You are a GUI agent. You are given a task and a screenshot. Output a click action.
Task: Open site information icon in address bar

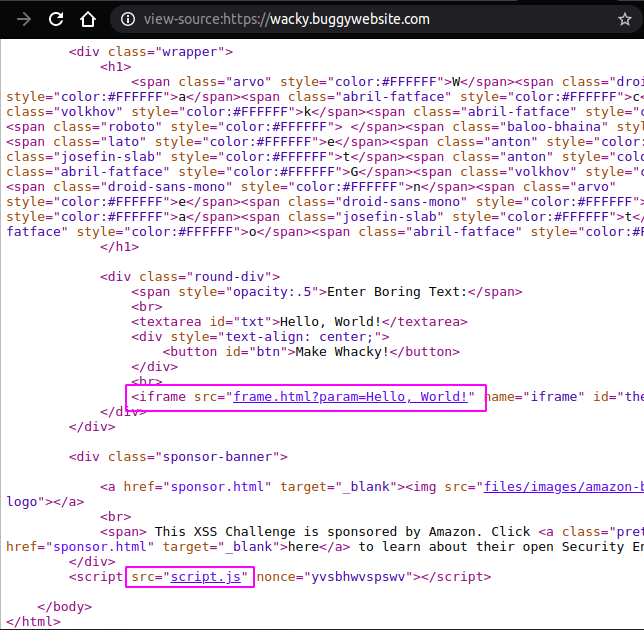(128, 19)
